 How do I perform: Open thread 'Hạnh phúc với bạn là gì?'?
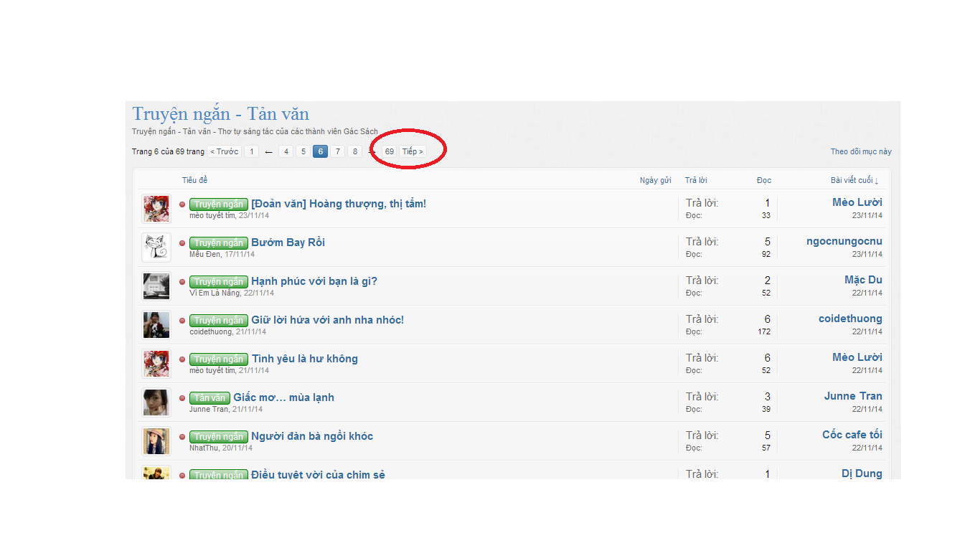(x=314, y=281)
